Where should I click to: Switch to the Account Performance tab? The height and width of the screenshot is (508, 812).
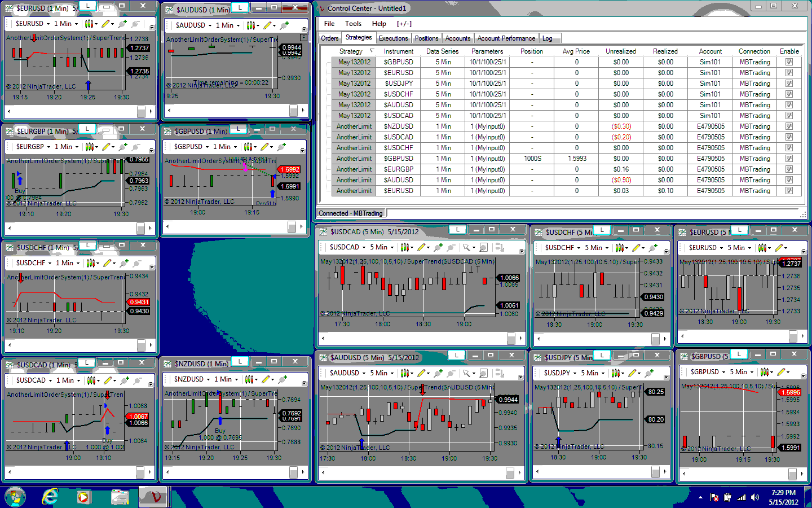pyautogui.click(x=506, y=38)
